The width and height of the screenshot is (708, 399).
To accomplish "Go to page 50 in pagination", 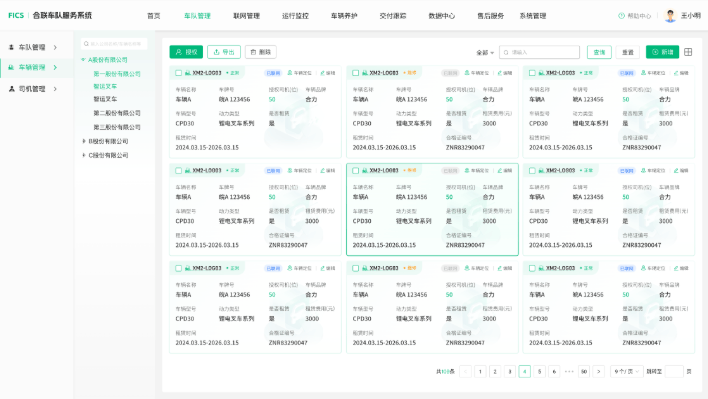I will tap(584, 371).
